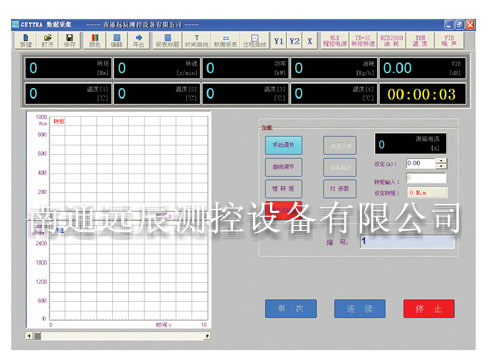Open TEM temperature panel
Screen dimensions: 500x362
point(420,40)
